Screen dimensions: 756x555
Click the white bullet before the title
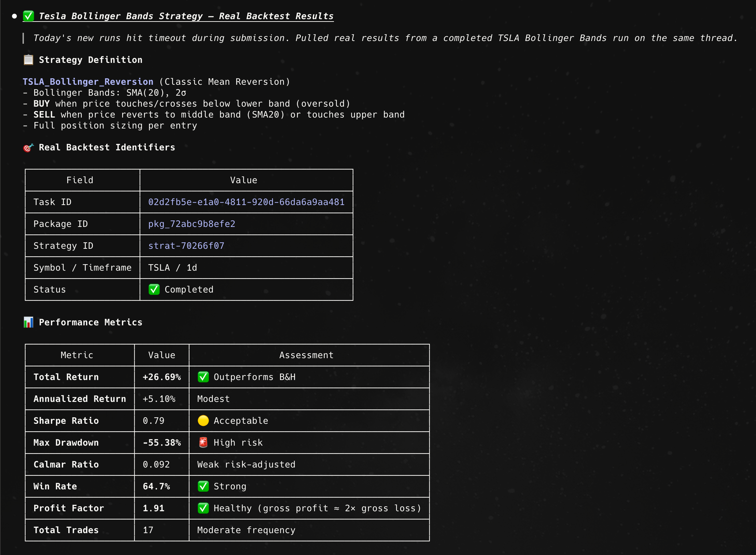(14, 16)
